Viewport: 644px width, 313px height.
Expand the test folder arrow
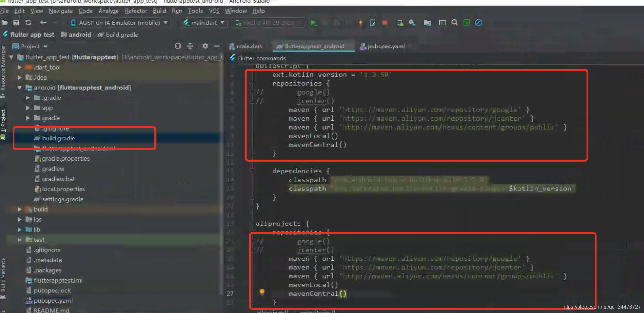point(20,240)
